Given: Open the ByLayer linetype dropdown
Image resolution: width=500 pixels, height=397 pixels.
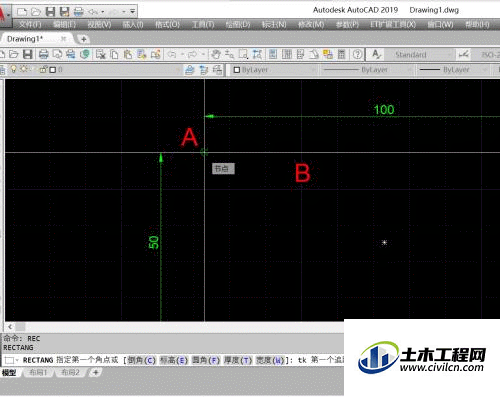Looking at the screenshot, I should click(x=367, y=70).
